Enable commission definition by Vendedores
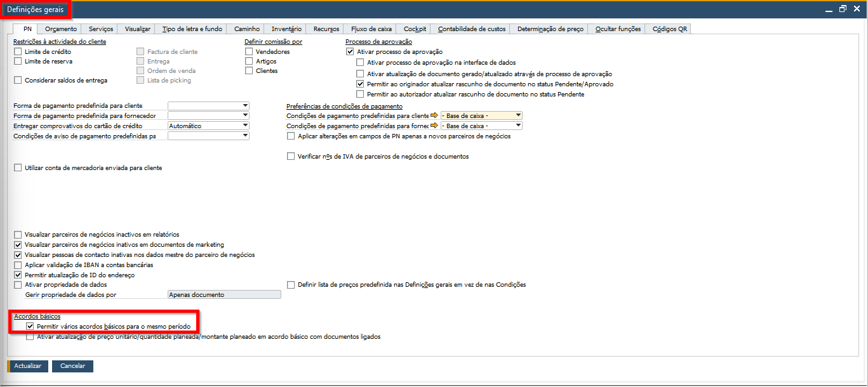Image resolution: width=868 pixels, height=387 pixels. coord(250,52)
